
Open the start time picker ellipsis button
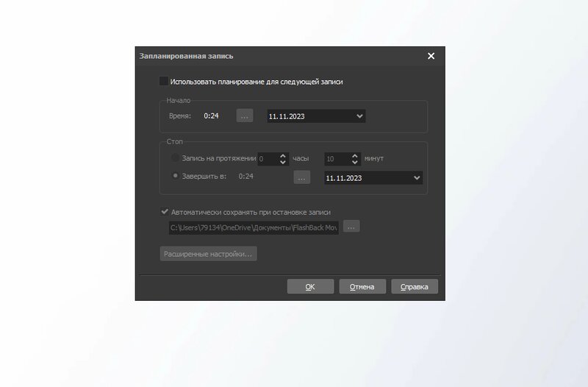[245, 116]
